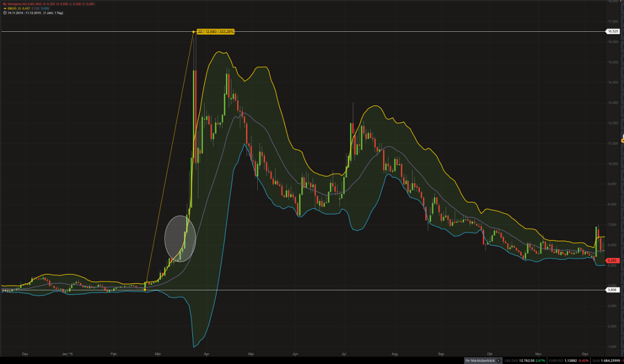Open the Gold ticker entry

click(607, 360)
